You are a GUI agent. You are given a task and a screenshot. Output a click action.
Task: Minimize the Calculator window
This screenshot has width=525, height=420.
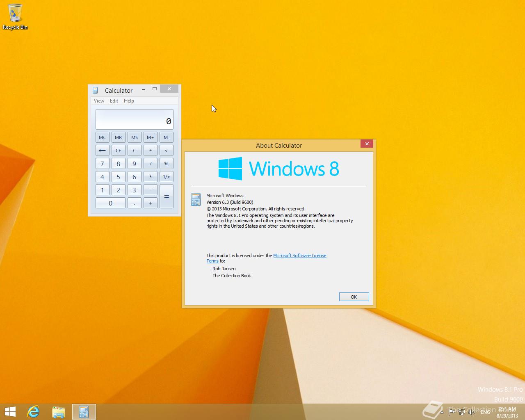(144, 89)
